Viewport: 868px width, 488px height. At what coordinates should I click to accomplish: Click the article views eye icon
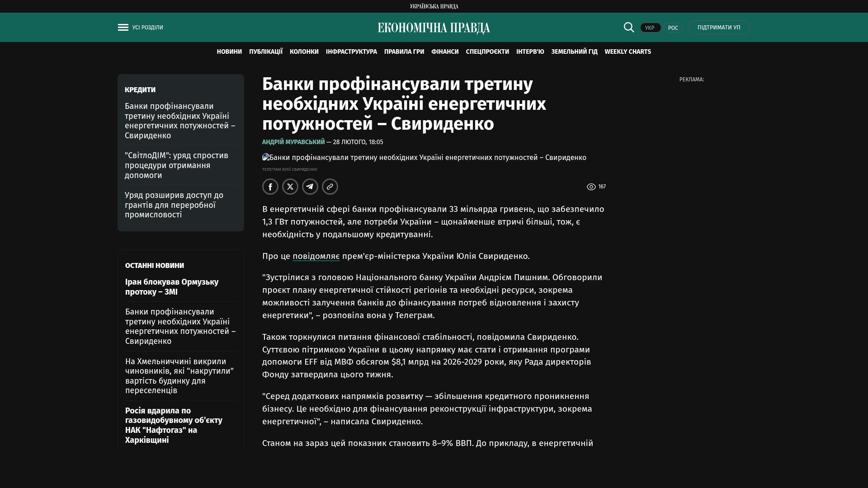coord(591,187)
